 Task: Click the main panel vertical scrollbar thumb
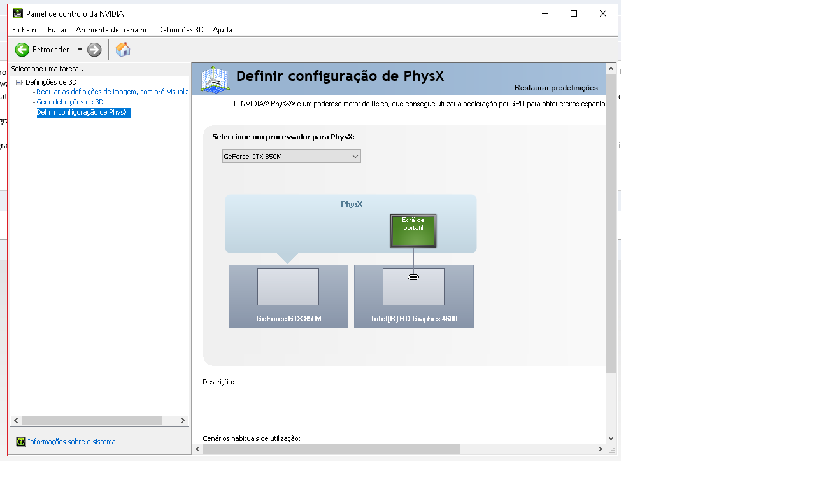coord(611,223)
